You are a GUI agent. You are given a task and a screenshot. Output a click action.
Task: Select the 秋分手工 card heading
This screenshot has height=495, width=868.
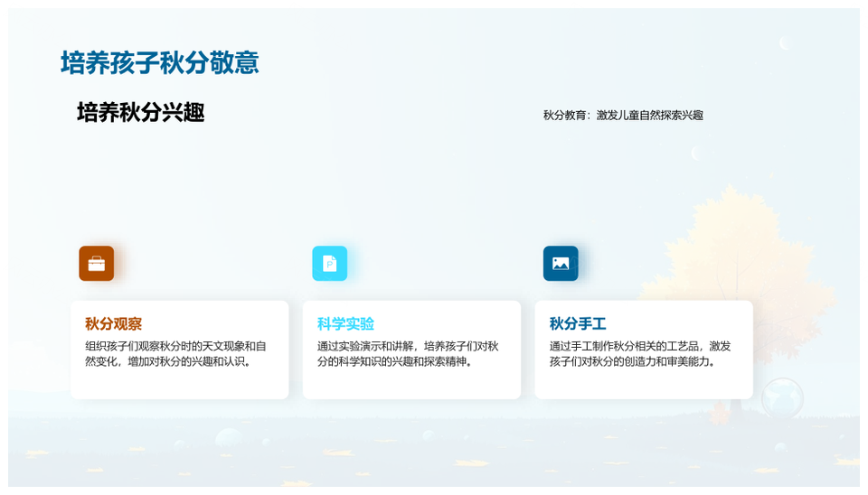577,324
